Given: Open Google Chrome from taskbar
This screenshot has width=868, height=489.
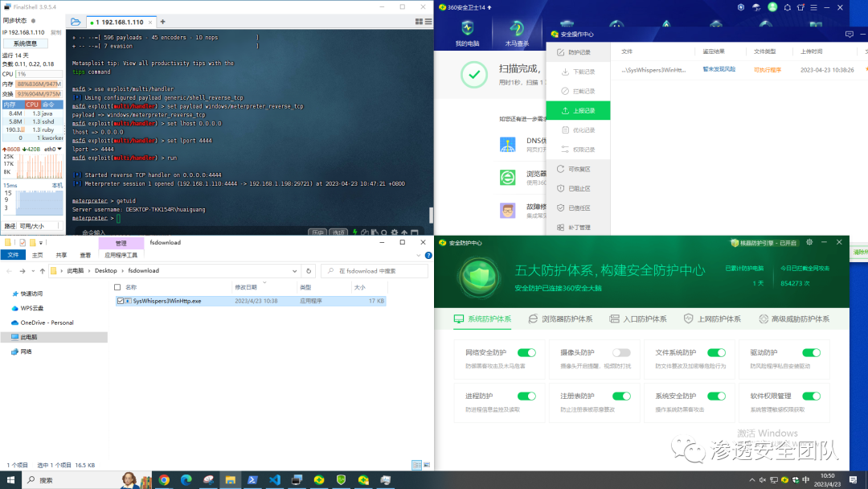Looking at the screenshot, I should (x=164, y=480).
